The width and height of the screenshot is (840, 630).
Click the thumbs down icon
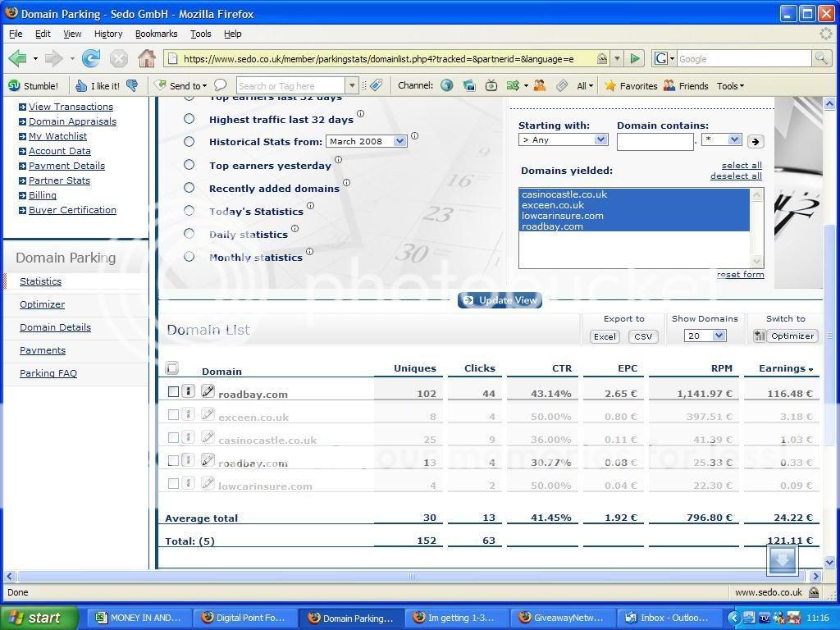(132, 85)
